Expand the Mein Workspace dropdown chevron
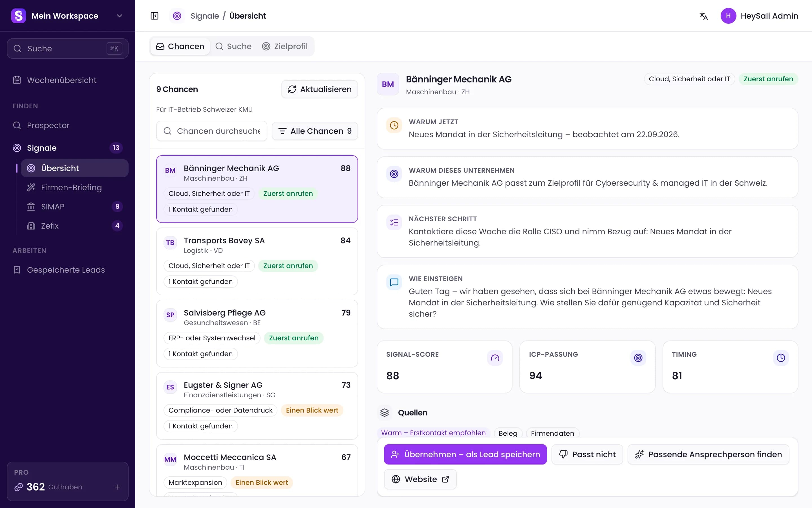 [x=120, y=16]
